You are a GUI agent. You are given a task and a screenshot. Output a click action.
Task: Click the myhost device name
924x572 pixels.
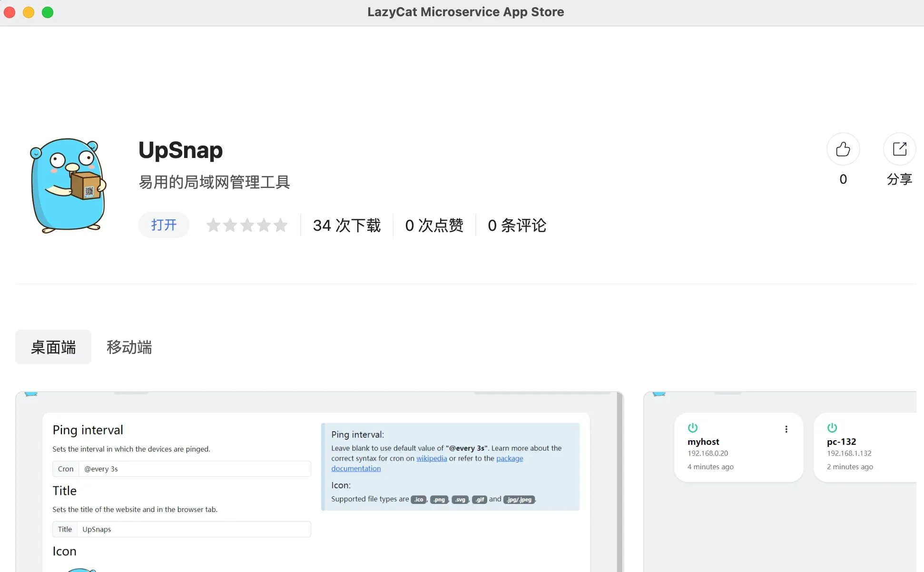(x=703, y=442)
